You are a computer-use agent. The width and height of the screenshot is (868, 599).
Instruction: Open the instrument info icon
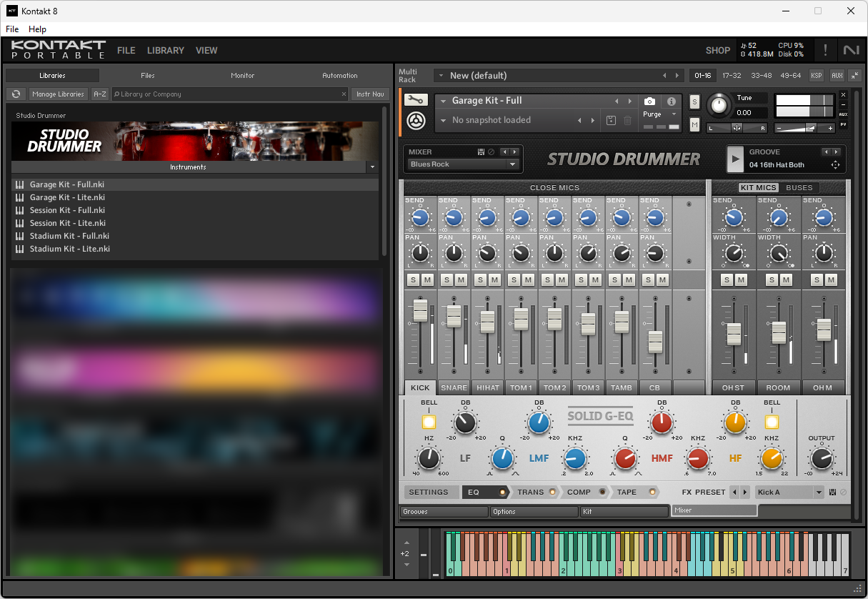pyautogui.click(x=672, y=102)
